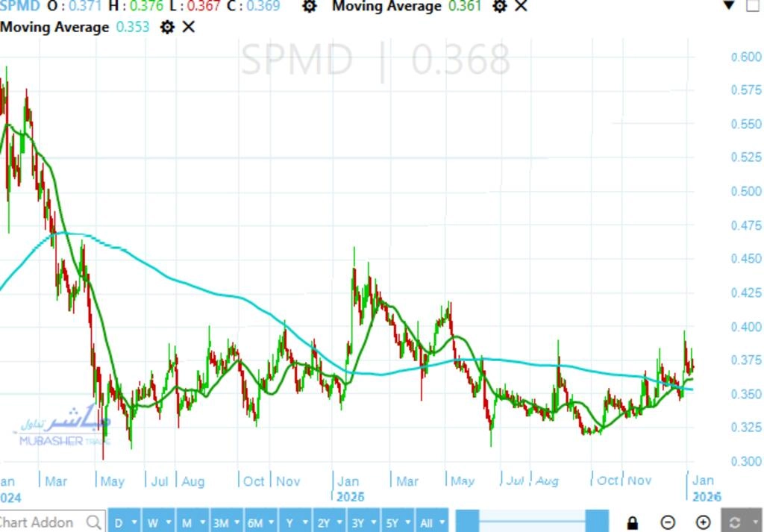The width and height of the screenshot is (764, 532).
Task: Remove the Moving Average 0.353 indicator
Action: pos(189,27)
